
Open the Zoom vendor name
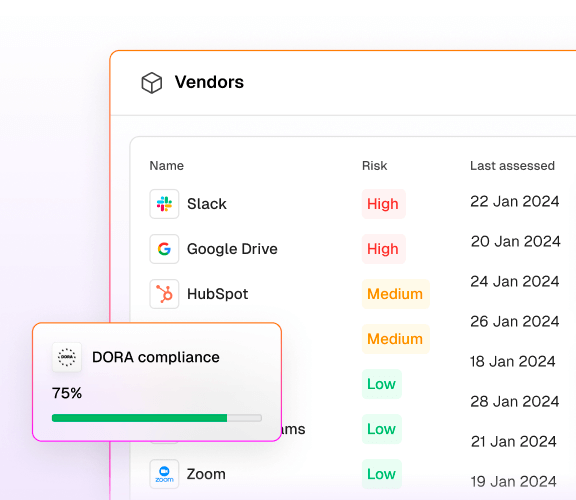(206, 474)
